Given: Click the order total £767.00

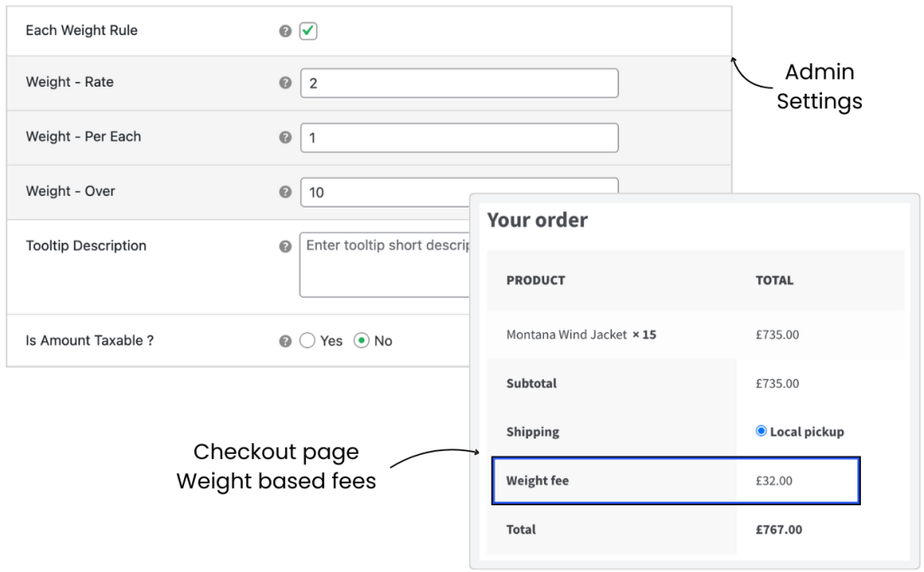Looking at the screenshot, I should (x=779, y=530).
